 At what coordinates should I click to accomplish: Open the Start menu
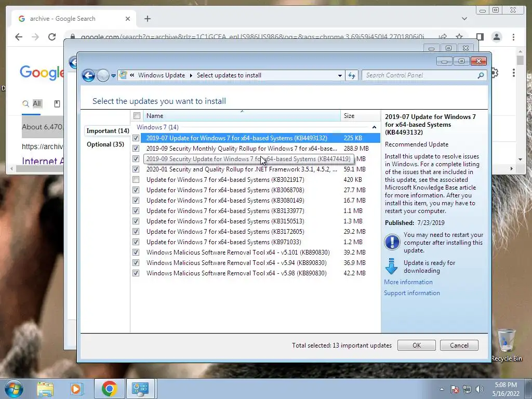click(14, 389)
